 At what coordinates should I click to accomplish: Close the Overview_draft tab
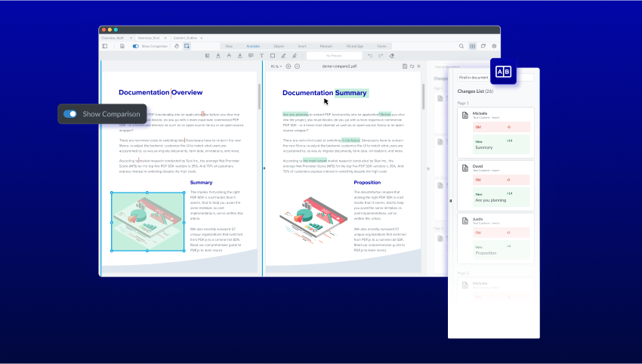(x=131, y=38)
